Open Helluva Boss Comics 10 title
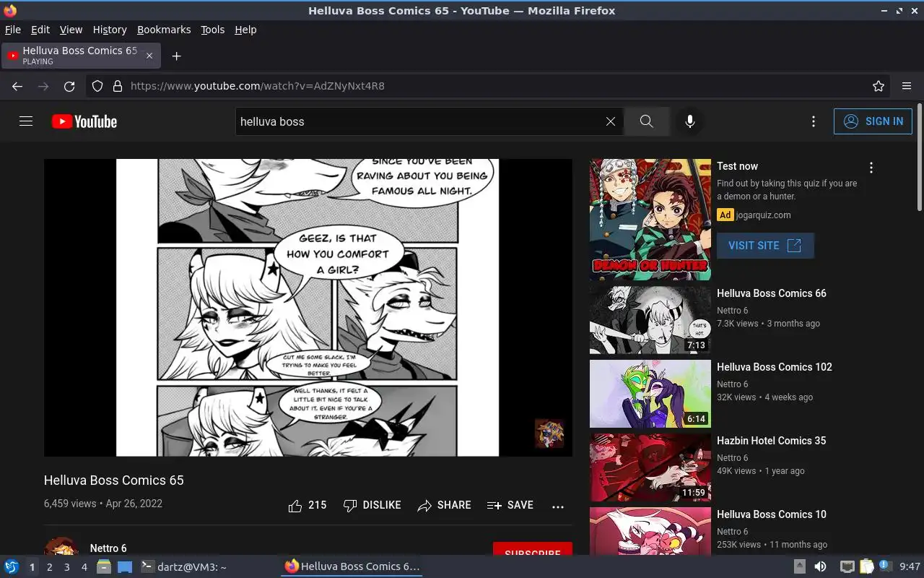Screen dimensions: 924x578 point(772,514)
